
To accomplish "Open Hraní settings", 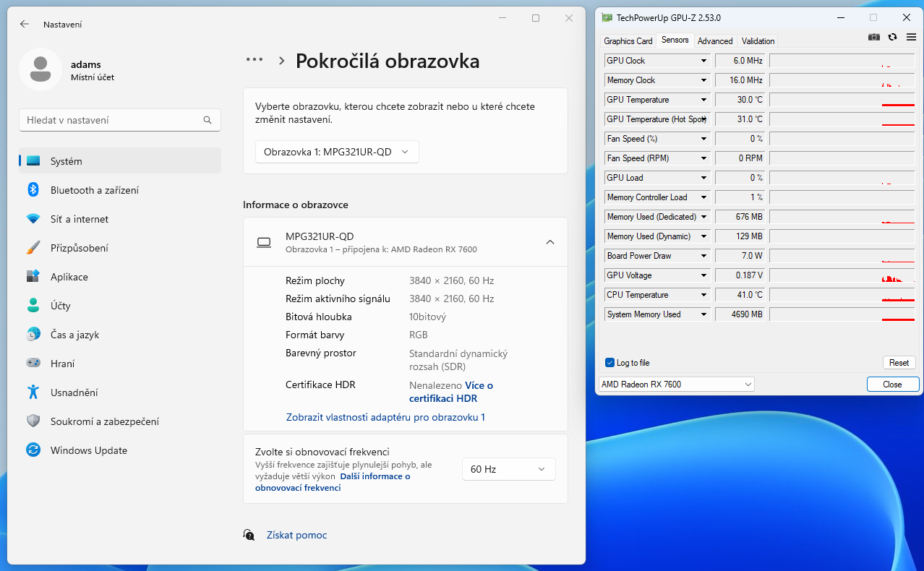I will (x=120, y=364).
